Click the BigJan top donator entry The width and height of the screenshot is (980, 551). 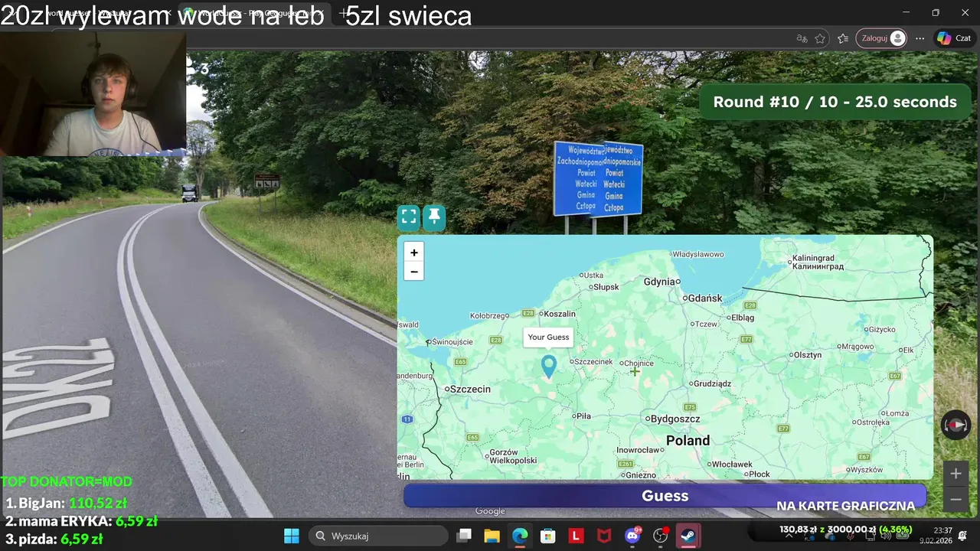[66, 503]
